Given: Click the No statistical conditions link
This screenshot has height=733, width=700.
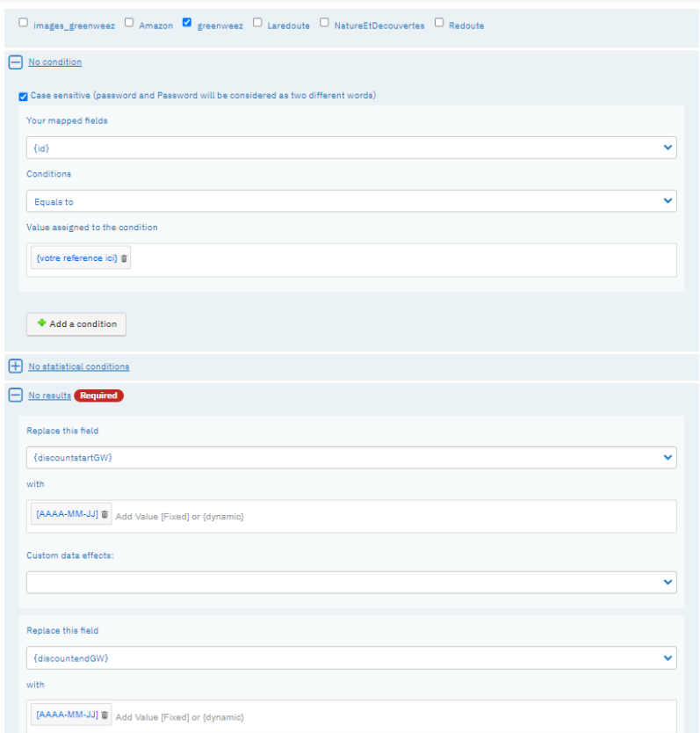Looking at the screenshot, I should [x=79, y=366].
